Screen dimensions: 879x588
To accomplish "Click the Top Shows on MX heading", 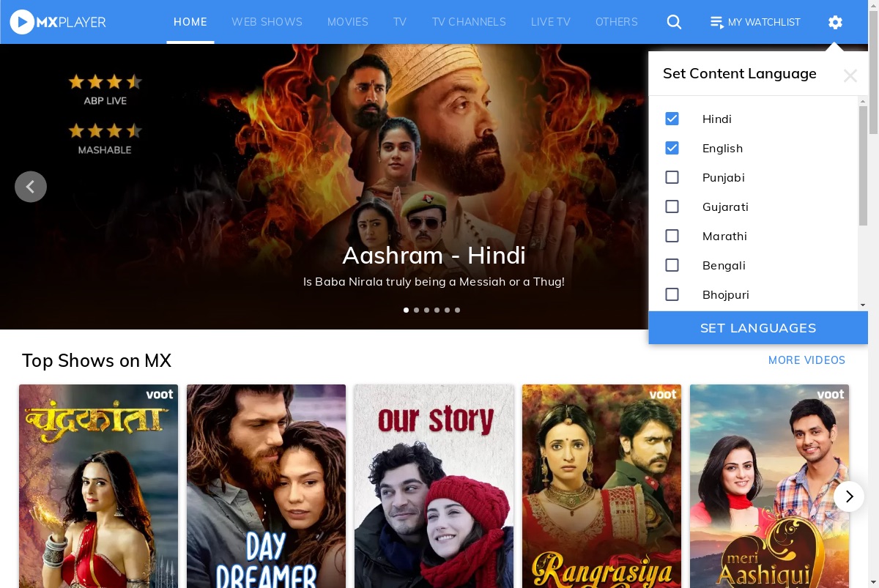I will [97, 361].
